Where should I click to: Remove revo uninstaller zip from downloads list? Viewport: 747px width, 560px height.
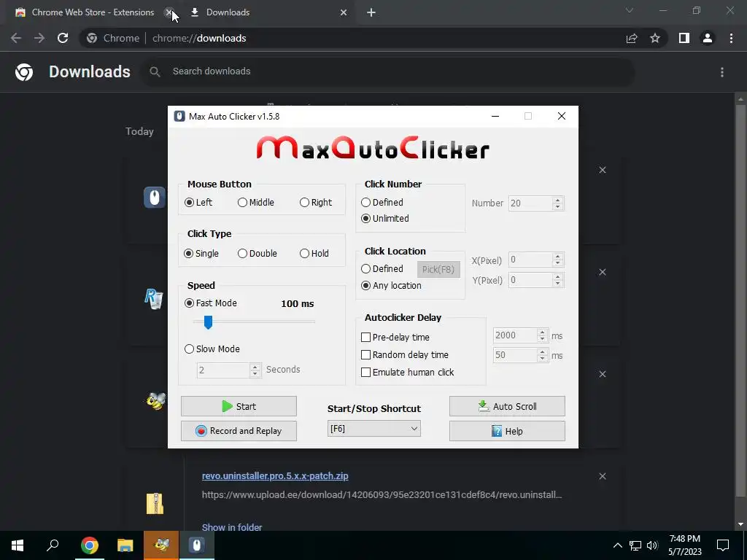coord(603,476)
